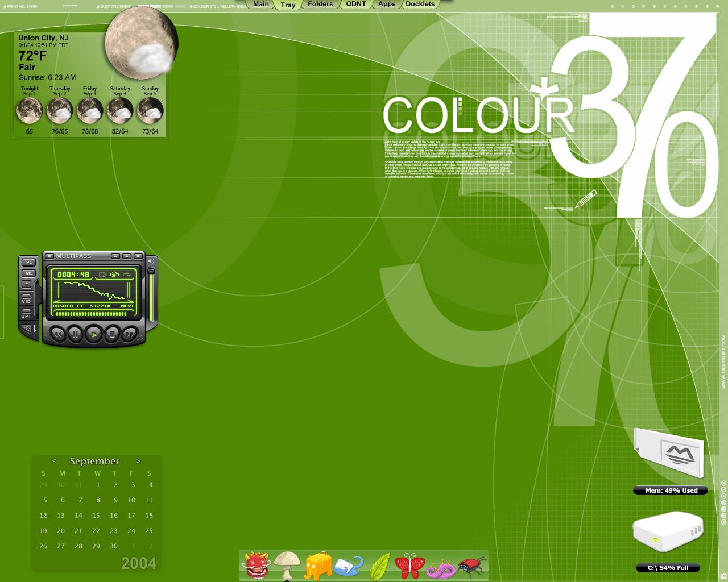Click the C:\ 54% Full label
This screenshot has width=728, height=582.
668,568
